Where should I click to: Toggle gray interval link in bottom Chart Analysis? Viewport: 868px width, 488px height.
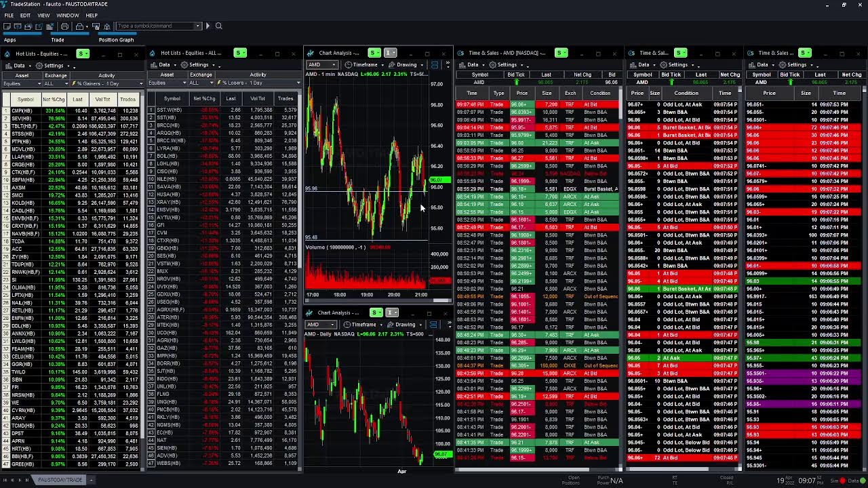tap(392, 312)
